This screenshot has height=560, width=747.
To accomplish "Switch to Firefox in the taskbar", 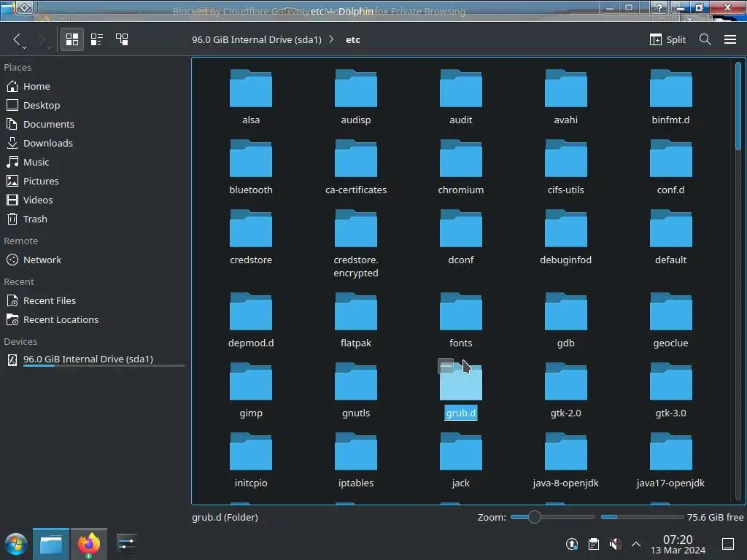I will (x=88, y=544).
